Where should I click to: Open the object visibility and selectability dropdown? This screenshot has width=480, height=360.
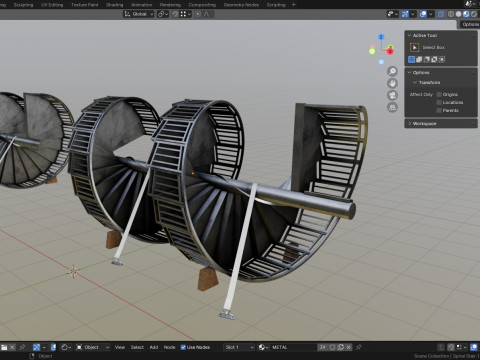click(x=392, y=14)
